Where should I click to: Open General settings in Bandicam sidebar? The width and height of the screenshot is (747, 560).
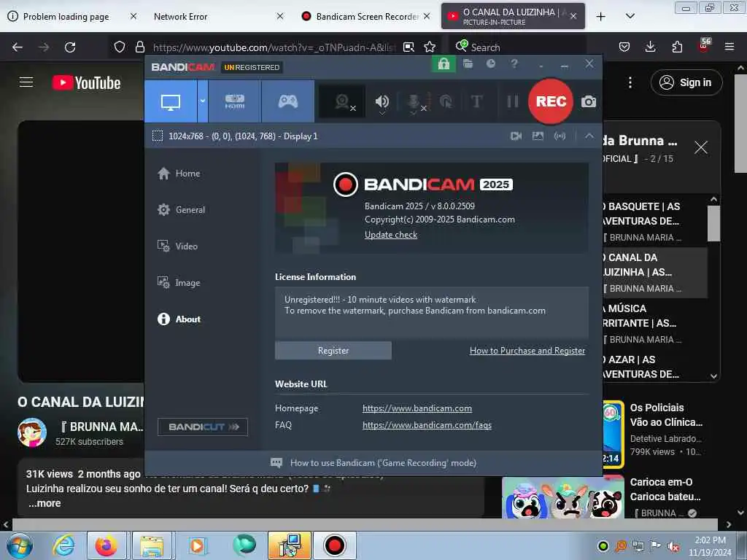pyautogui.click(x=181, y=209)
